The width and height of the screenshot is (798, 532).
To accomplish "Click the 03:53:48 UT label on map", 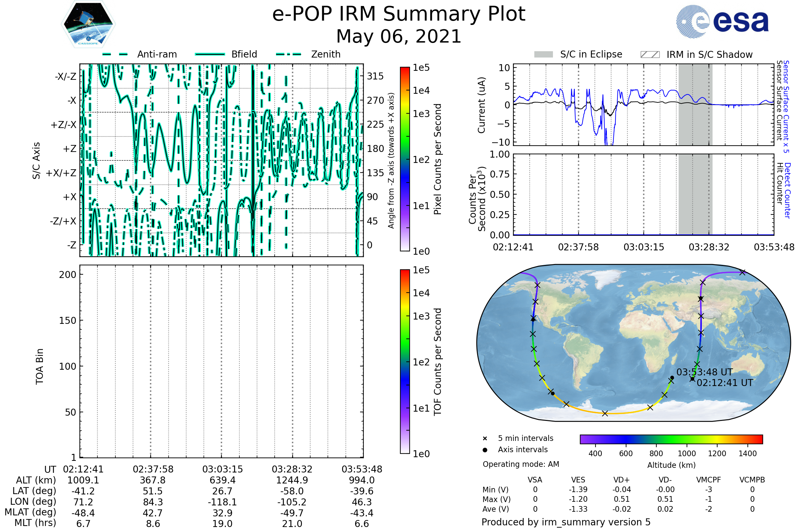I will point(704,372).
